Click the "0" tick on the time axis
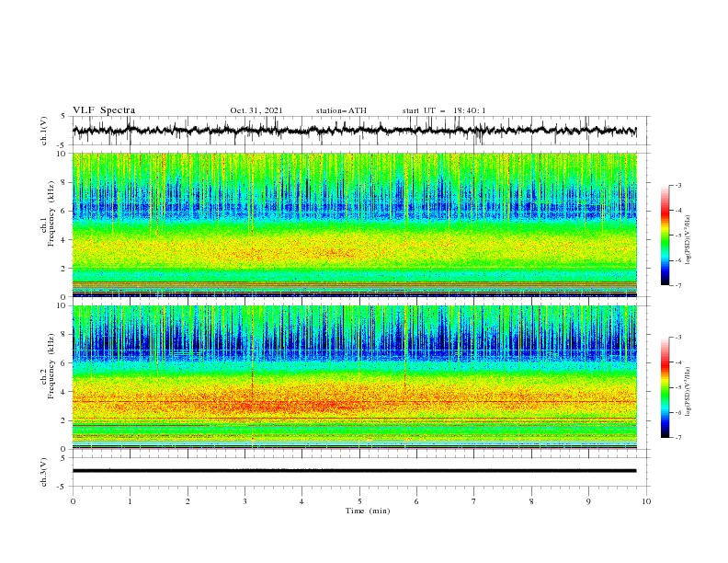728x563 pixels. 73,501
